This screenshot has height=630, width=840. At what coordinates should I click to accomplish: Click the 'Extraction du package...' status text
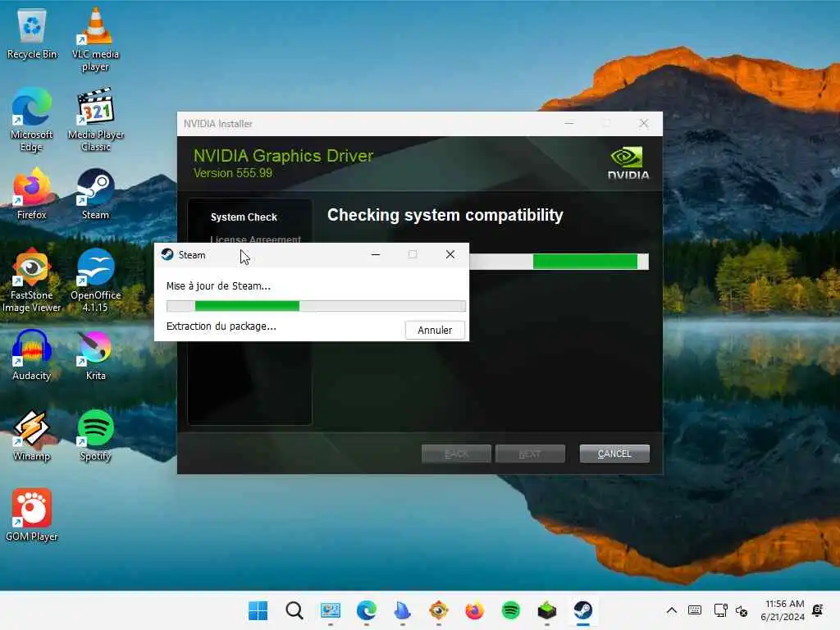[x=221, y=326]
